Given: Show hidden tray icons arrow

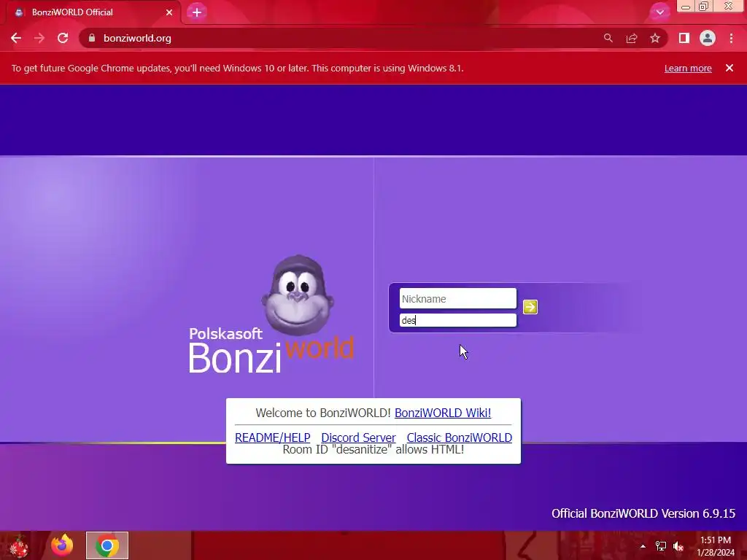Looking at the screenshot, I should (x=643, y=546).
